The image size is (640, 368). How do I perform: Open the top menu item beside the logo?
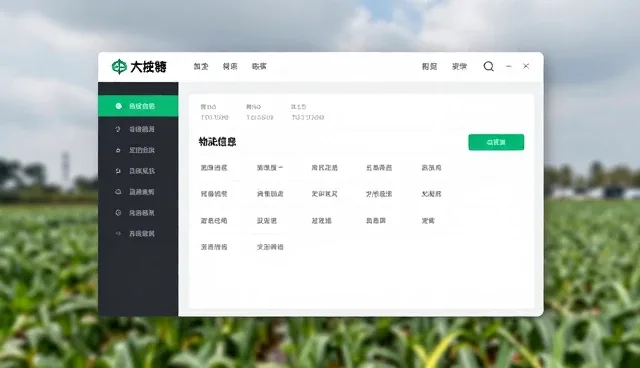201,67
